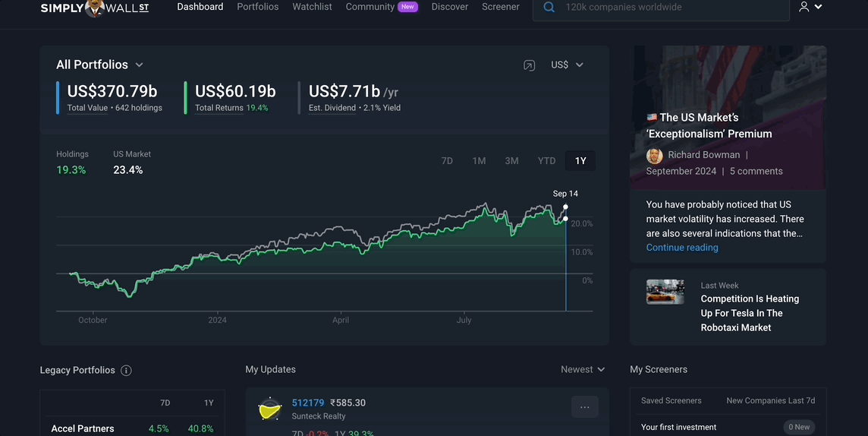Image resolution: width=868 pixels, height=436 pixels.
Task: Select the 1M chart range
Action: coord(479,161)
